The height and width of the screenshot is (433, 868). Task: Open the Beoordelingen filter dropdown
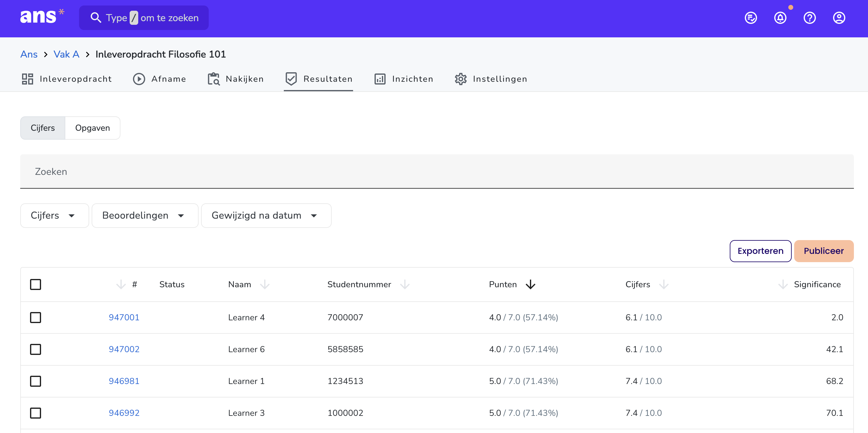145,216
